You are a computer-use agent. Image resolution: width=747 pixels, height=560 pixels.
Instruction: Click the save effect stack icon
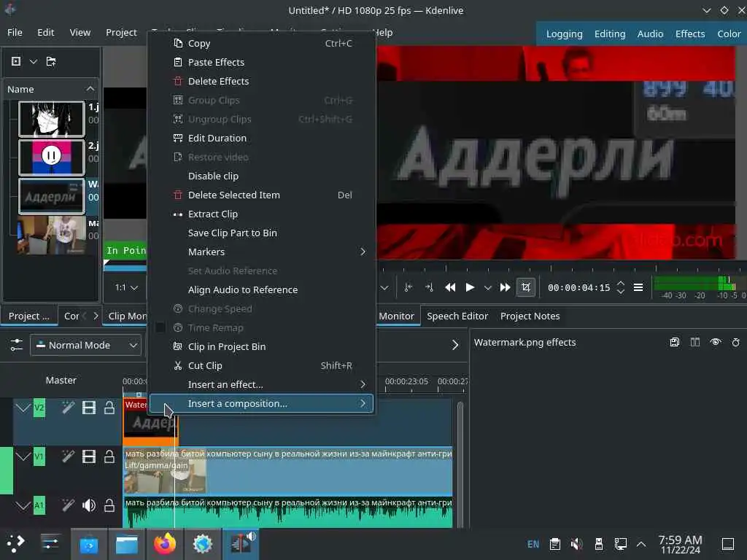tap(675, 343)
